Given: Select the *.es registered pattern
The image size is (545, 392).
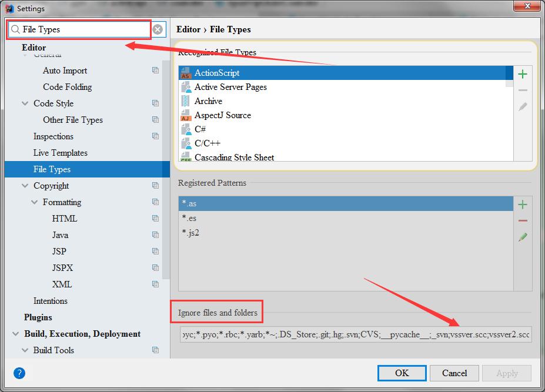Looking at the screenshot, I should coord(189,219).
